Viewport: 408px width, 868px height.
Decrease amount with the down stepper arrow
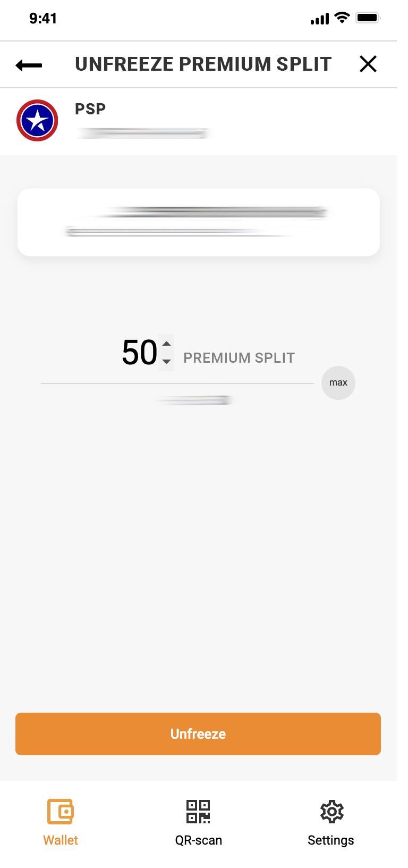click(x=166, y=362)
